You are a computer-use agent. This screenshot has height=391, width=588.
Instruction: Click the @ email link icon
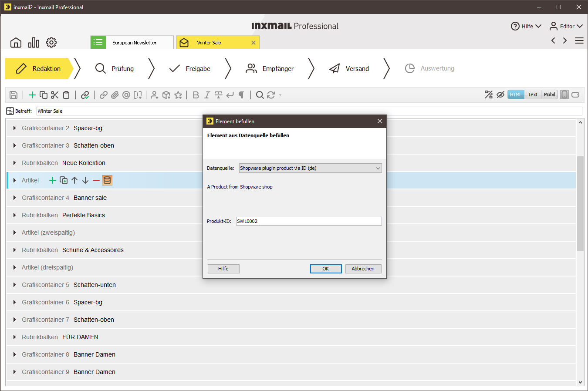click(126, 95)
